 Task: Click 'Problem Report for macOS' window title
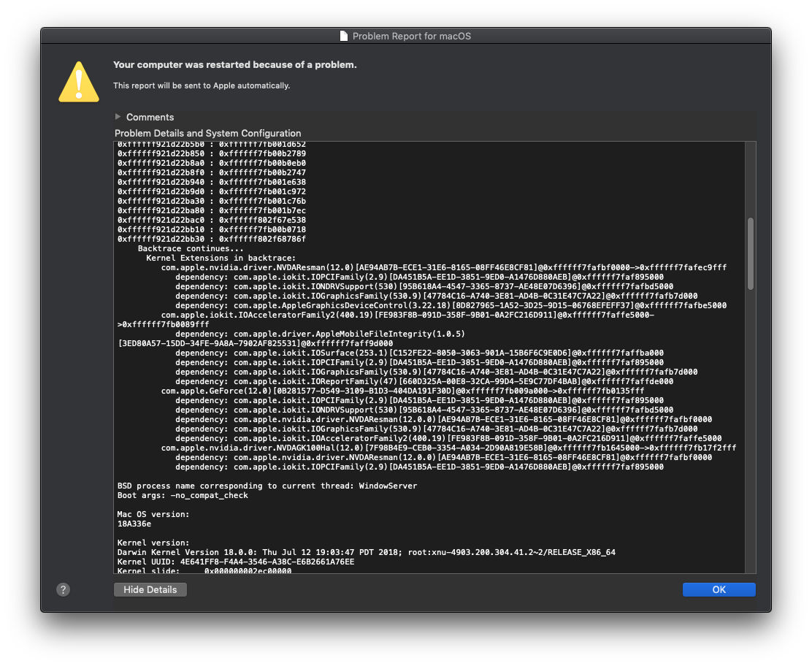click(x=412, y=37)
